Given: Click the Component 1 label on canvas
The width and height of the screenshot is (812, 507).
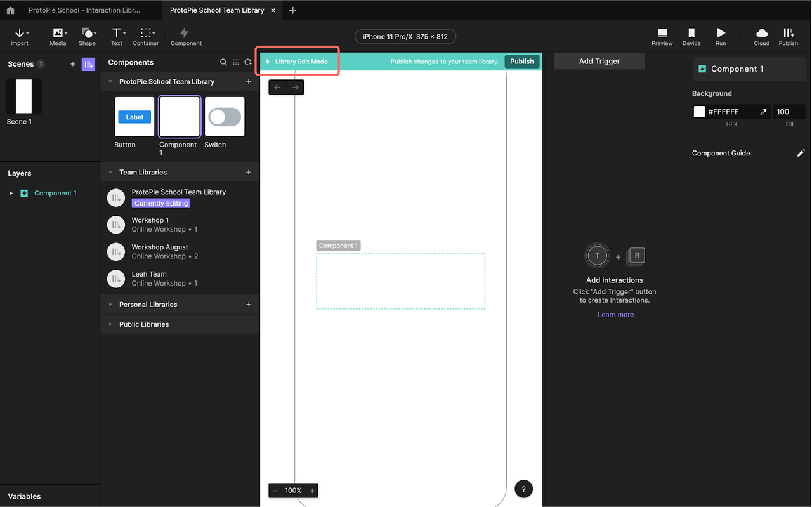Looking at the screenshot, I should 338,246.
